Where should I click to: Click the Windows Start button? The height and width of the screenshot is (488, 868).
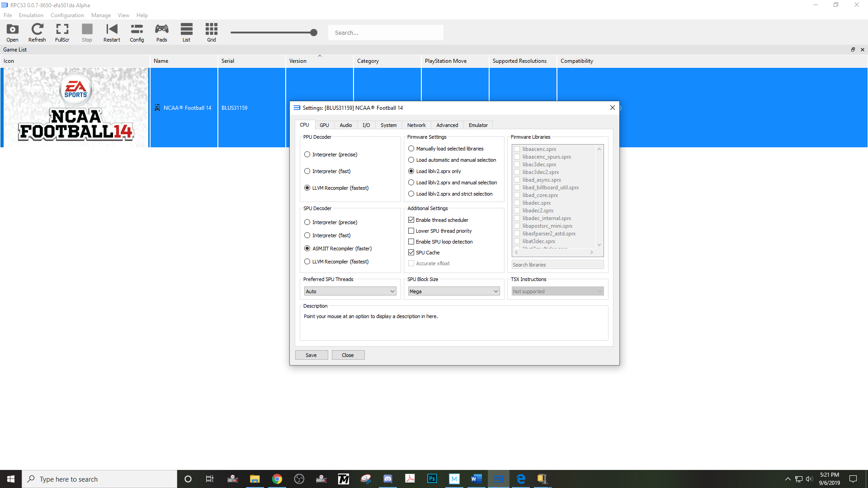11,479
